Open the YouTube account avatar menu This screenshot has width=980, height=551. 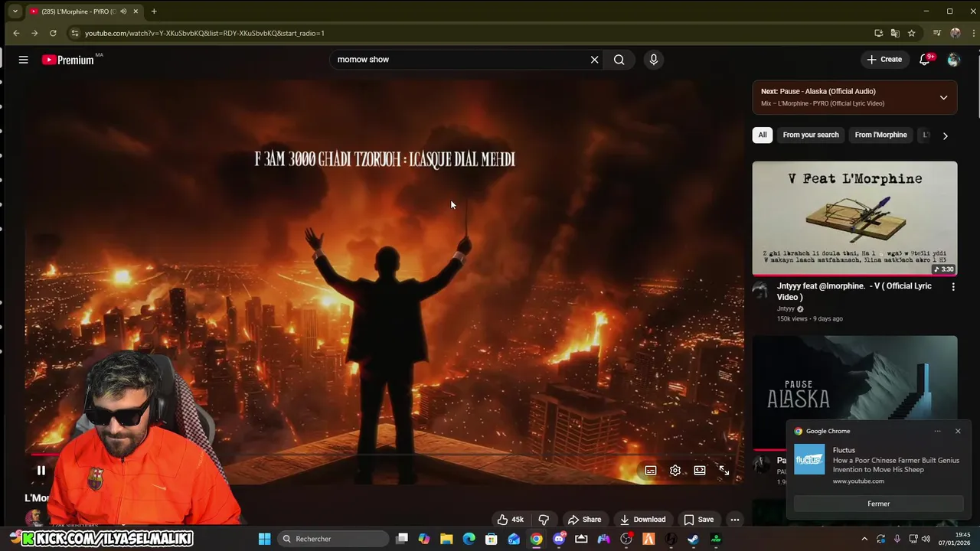953,60
